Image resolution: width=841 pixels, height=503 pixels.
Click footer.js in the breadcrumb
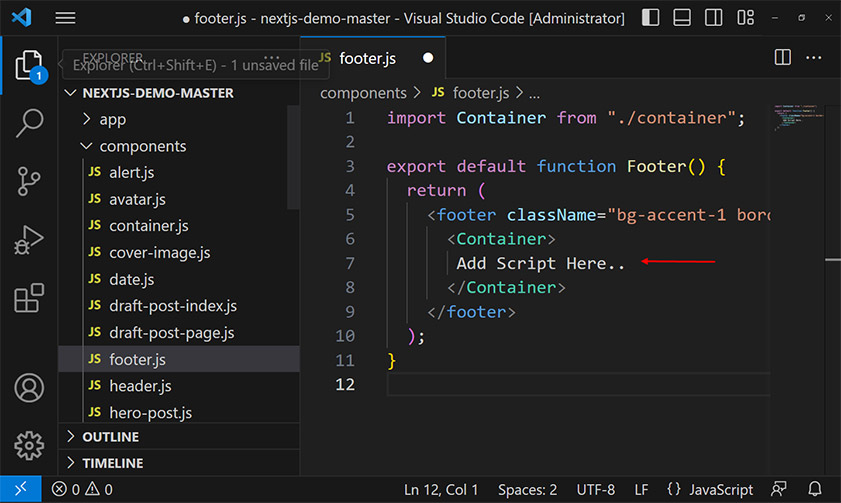481,93
